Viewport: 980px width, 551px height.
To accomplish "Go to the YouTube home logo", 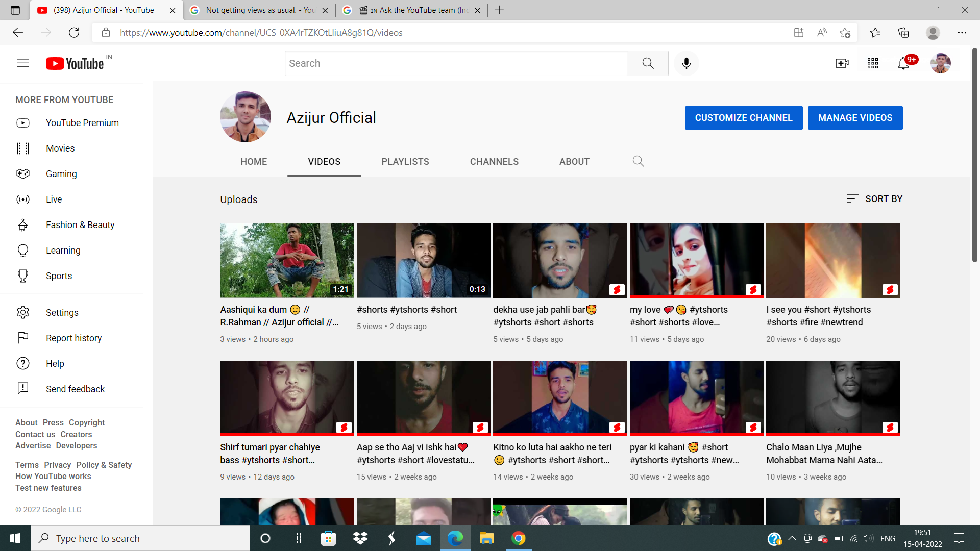I will tap(75, 63).
